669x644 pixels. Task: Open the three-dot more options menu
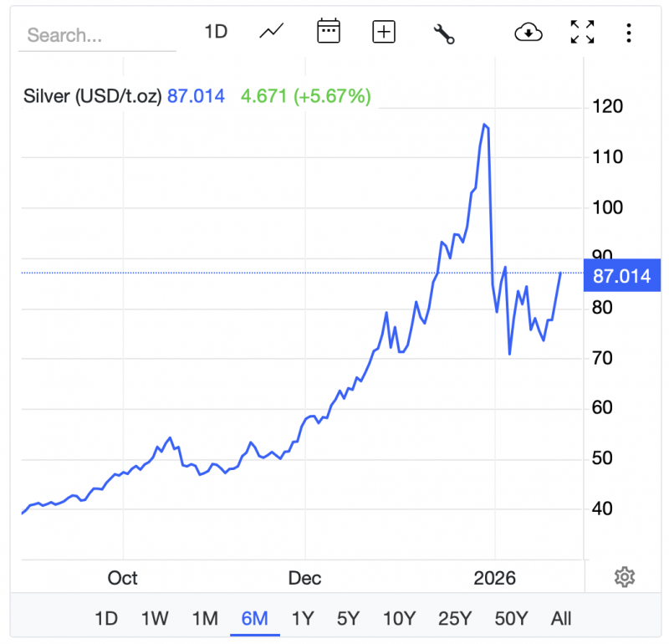coord(629,33)
